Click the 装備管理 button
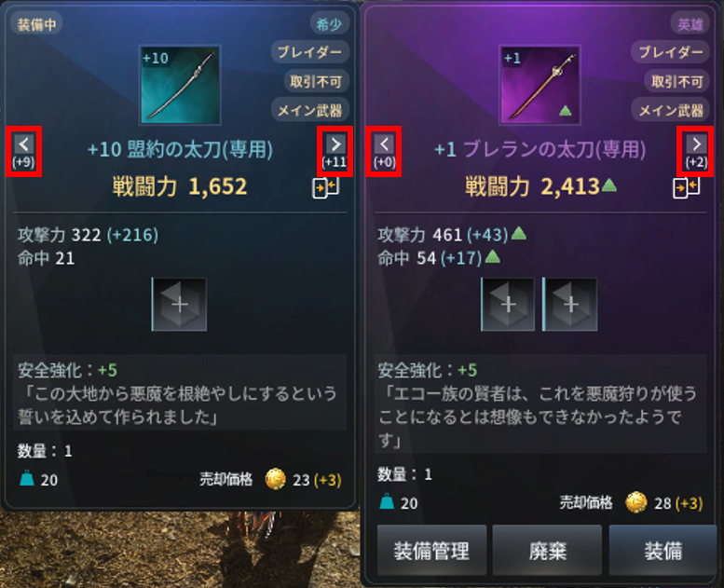Viewport: 724px width, 588px height. (x=431, y=550)
